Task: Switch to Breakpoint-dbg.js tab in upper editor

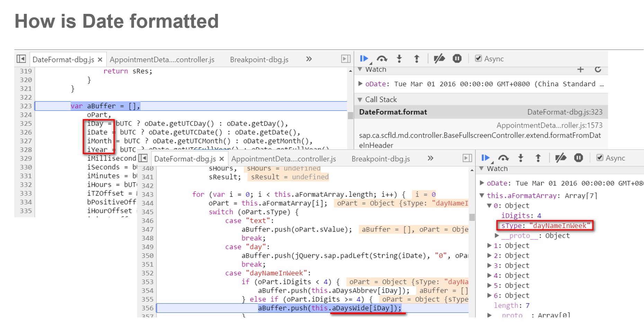Action: [259, 60]
